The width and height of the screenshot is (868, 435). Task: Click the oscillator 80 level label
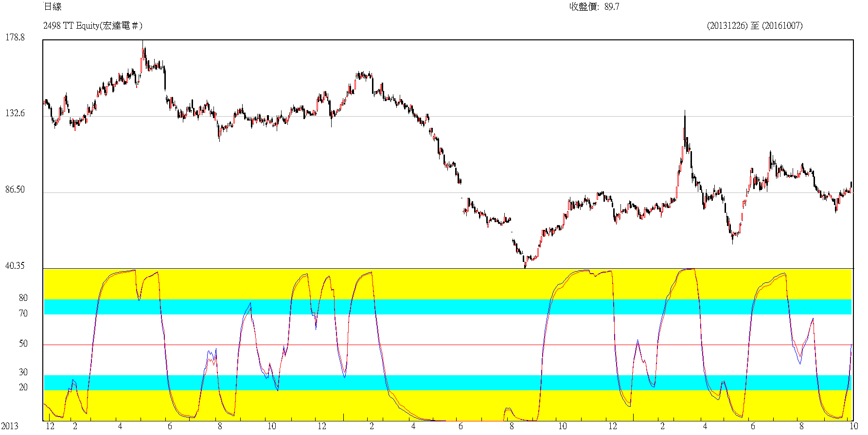coord(23,297)
